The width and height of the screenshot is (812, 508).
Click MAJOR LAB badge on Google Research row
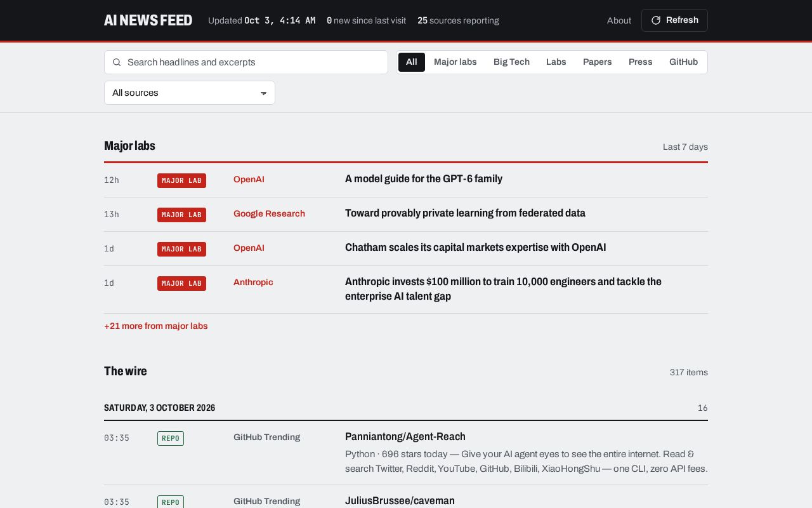pos(181,215)
